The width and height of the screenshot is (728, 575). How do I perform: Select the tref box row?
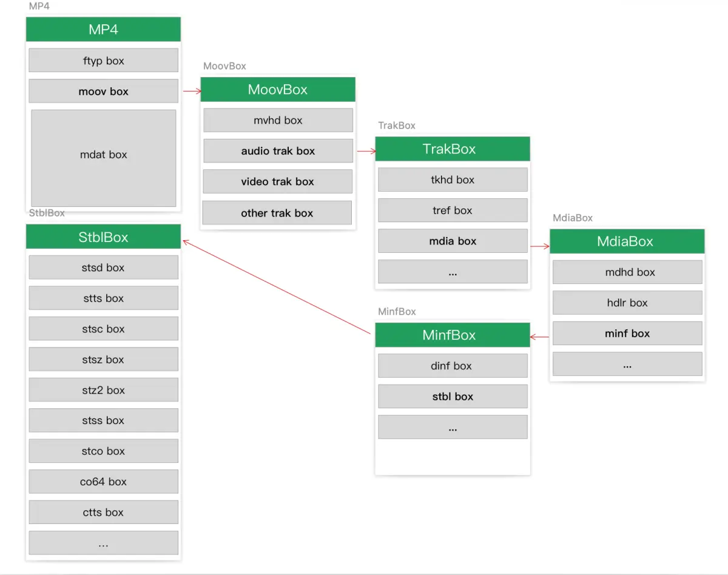pos(453,210)
